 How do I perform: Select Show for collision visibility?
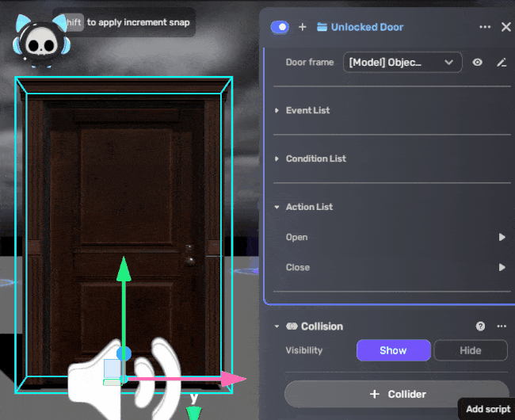(x=393, y=350)
